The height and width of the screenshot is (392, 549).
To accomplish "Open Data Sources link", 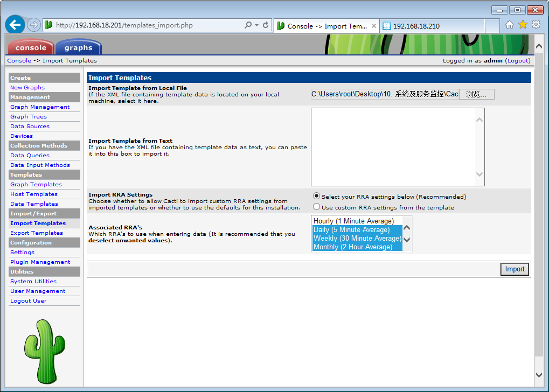I will [30, 127].
